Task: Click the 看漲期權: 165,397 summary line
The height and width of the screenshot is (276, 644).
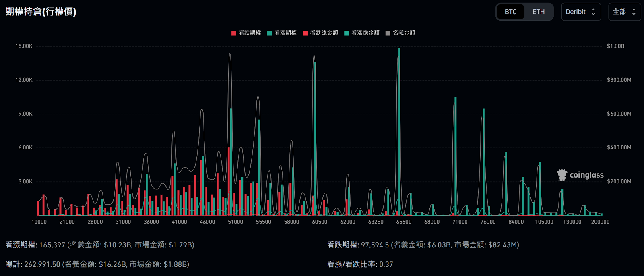Action: 100,245
